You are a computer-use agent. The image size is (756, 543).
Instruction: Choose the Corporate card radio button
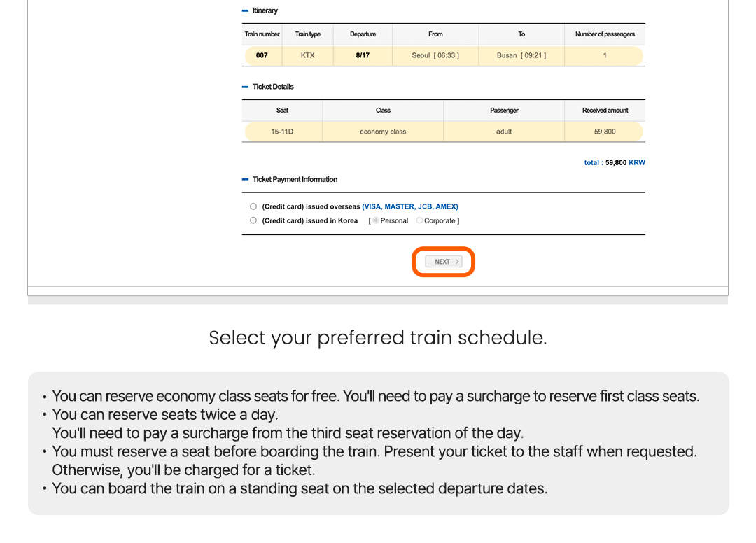[x=420, y=220]
